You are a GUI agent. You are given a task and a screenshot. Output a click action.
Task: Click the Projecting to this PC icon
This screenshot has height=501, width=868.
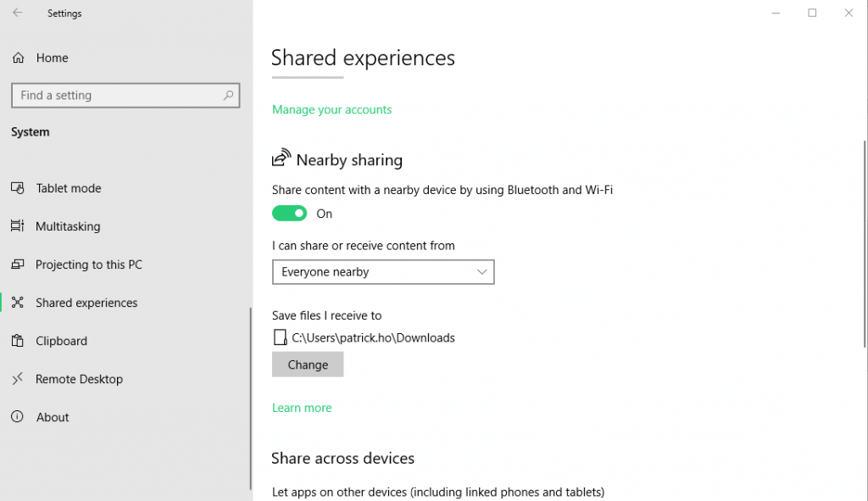click(18, 264)
